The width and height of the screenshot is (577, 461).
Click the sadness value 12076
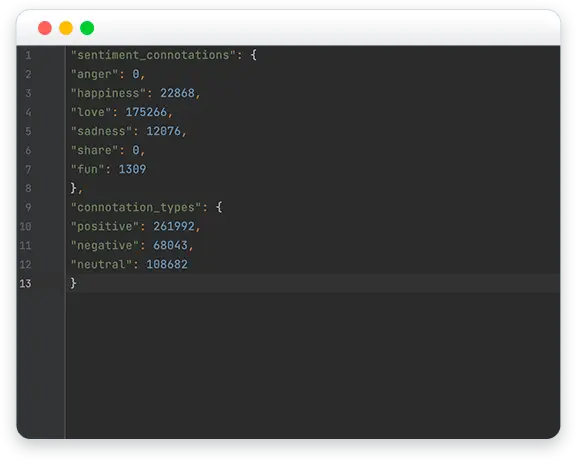(163, 131)
